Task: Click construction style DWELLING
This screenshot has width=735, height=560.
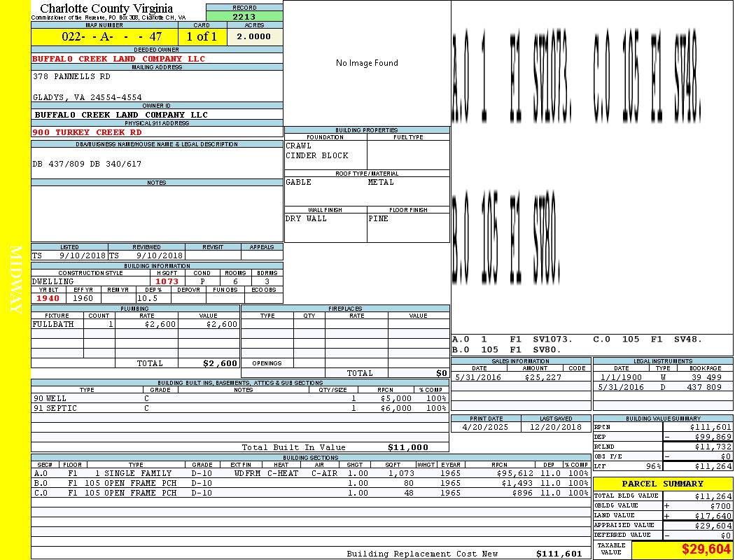Action: pyautogui.click(x=53, y=281)
